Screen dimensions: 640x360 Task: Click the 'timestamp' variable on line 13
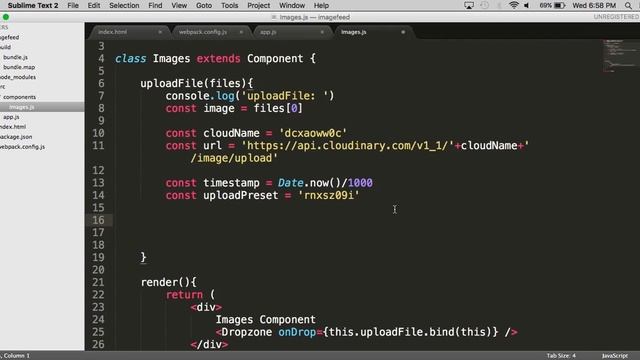point(231,183)
